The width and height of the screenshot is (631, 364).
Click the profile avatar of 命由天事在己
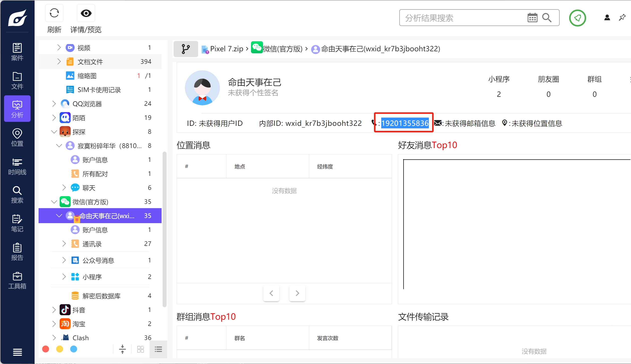tap(202, 88)
